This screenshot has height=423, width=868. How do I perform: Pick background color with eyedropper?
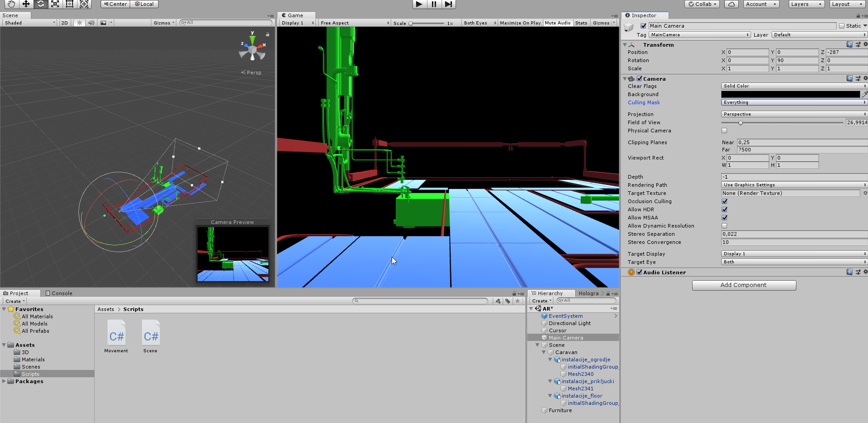[864, 94]
